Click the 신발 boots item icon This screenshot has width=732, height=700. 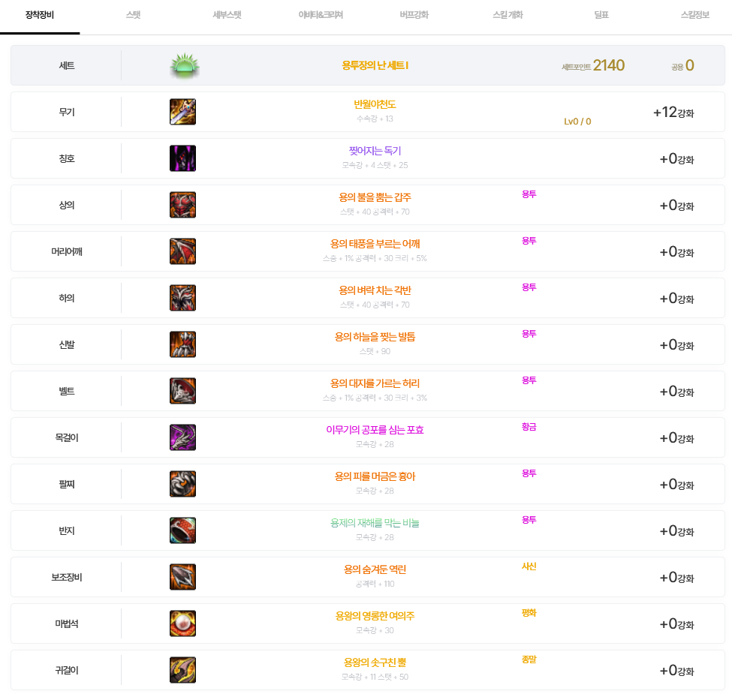[182, 344]
